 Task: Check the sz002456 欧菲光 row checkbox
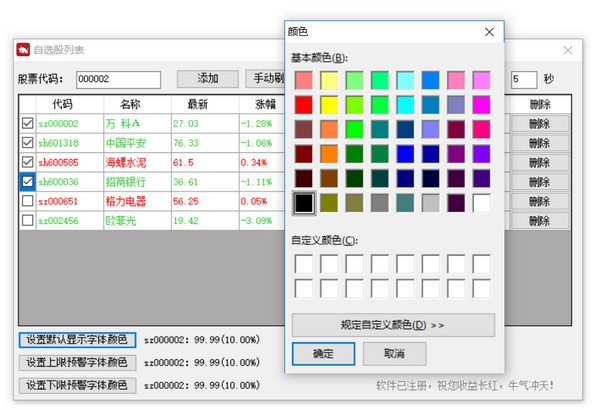(27, 220)
